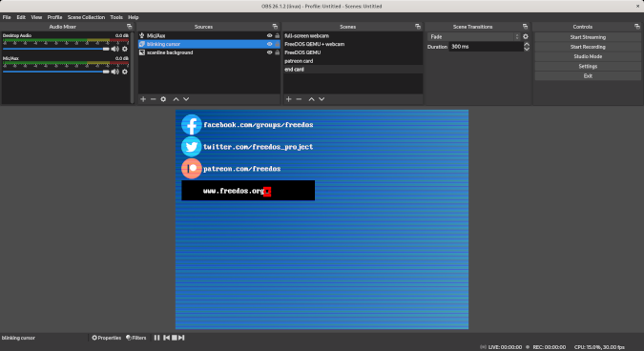Move selected scene up
644x351 pixels.
(x=311, y=99)
